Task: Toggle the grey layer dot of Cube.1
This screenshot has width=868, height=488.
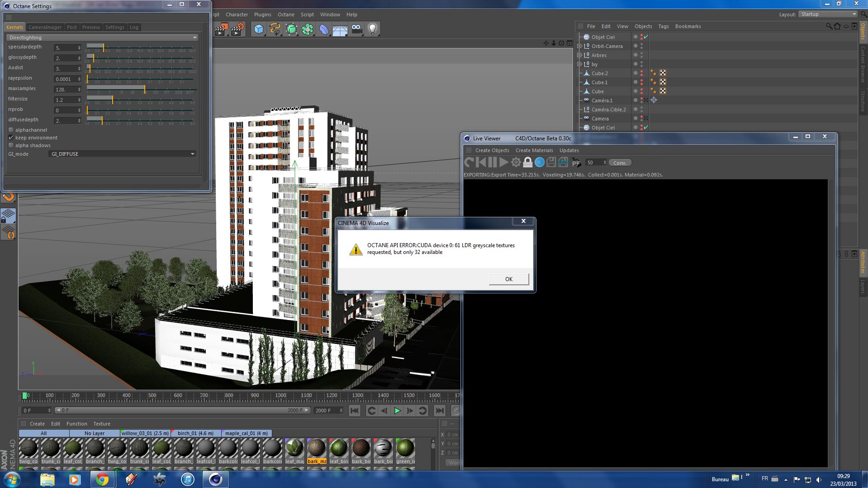Action: [636, 82]
